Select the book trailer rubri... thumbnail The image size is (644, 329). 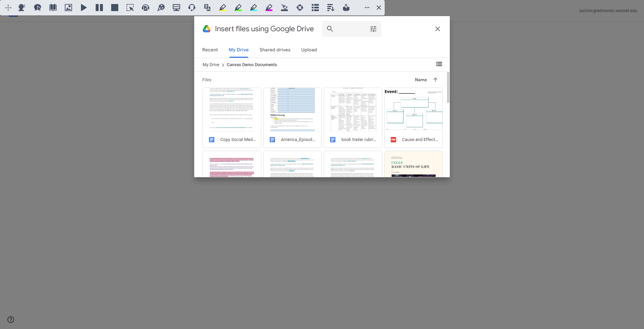(353, 110)
